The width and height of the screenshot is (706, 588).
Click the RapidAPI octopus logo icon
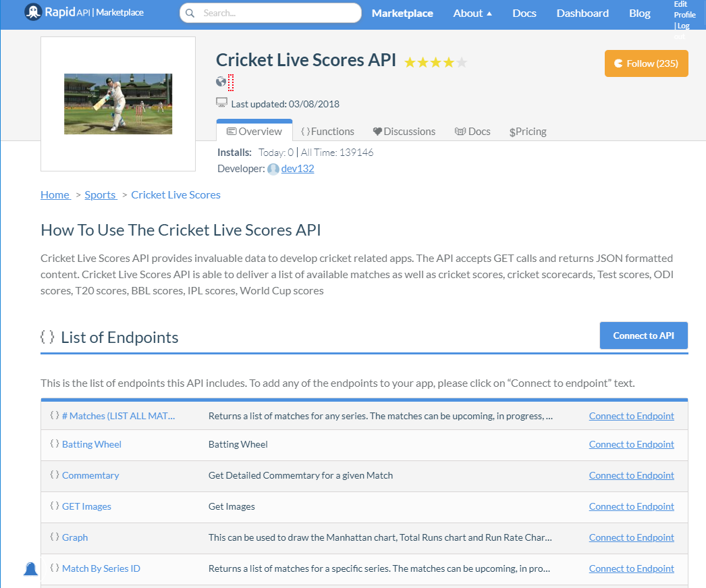(x=33, y=12)
